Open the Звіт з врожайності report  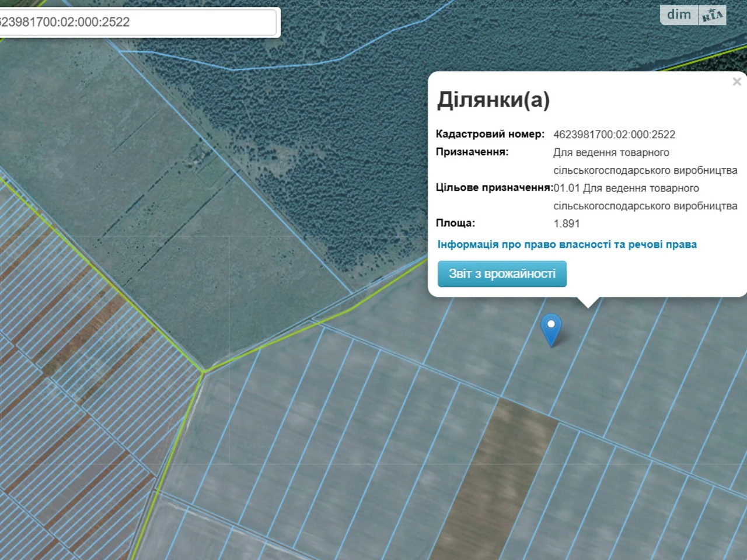pos(502,274)
